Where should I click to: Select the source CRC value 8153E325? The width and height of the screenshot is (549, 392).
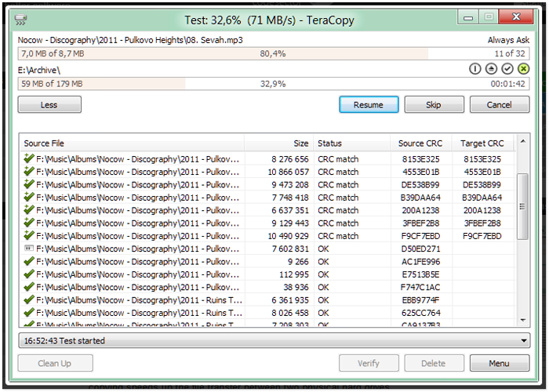[420, 159]
